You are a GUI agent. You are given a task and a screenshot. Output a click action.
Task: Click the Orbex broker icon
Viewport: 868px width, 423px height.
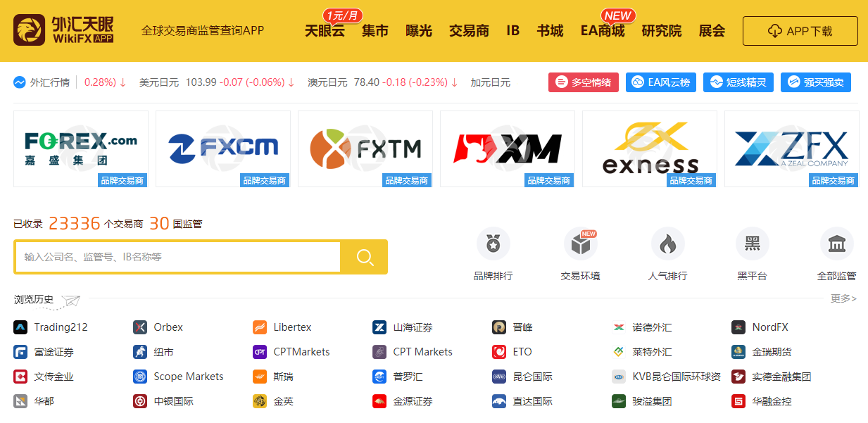pyautogui.click(x=140, y=327)
